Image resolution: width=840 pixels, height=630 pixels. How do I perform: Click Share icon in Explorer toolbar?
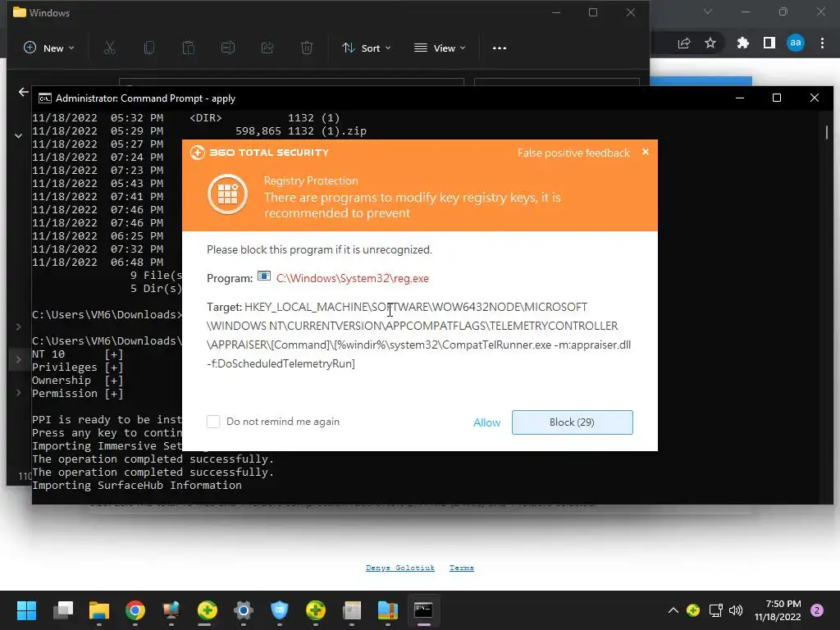click(x=267, y=48)
